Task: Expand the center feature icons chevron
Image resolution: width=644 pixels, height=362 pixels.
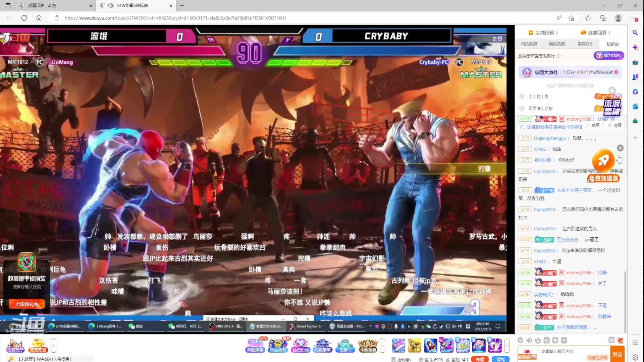Action: point(382,346)
